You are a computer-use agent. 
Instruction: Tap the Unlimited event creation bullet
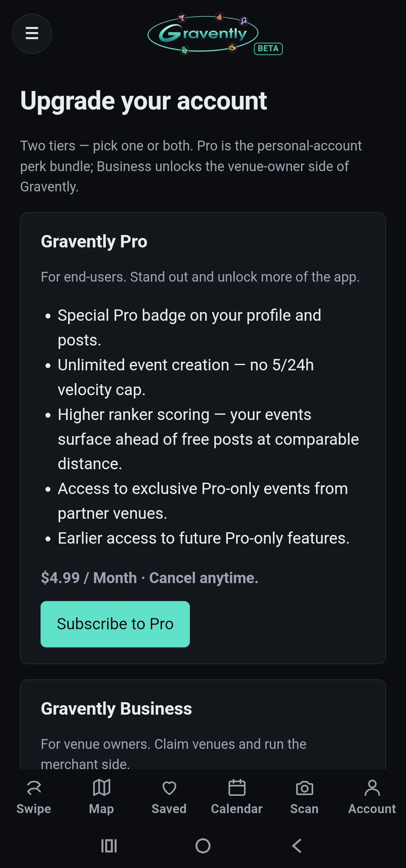tap(186, 377)
